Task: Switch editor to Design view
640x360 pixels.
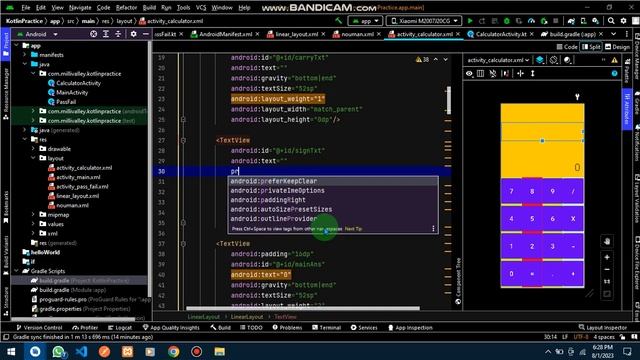Action: pyautogui.click(x=617, y=47)
